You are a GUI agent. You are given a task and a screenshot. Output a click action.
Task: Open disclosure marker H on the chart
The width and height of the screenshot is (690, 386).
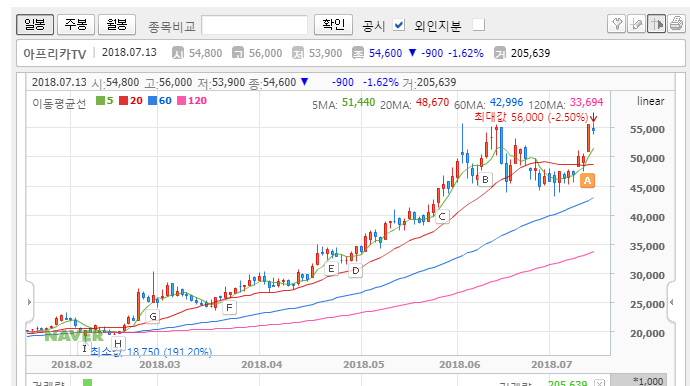tap(118, 344)
